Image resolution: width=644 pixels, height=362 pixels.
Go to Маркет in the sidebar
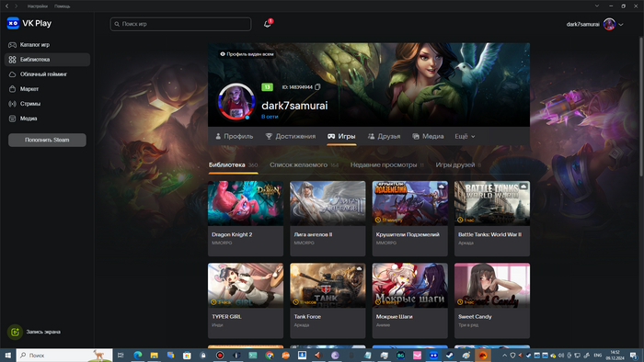[29, 89]
